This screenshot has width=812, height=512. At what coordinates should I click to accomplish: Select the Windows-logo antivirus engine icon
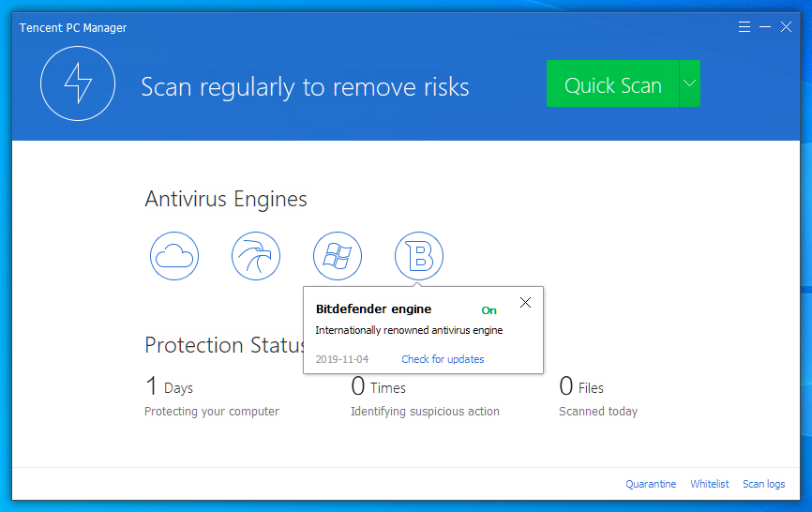pos(338,255)
